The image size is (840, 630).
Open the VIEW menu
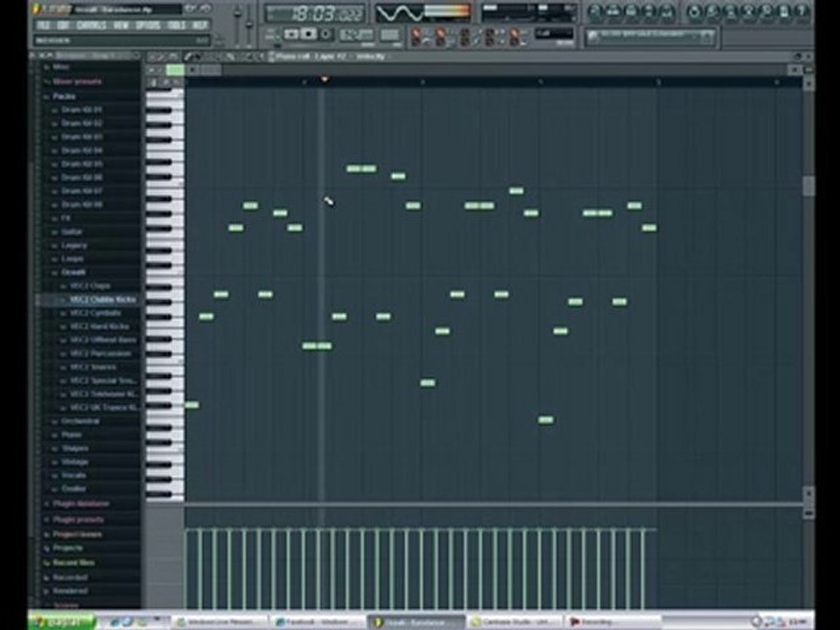pyautogui.click(x=121, y=25)
